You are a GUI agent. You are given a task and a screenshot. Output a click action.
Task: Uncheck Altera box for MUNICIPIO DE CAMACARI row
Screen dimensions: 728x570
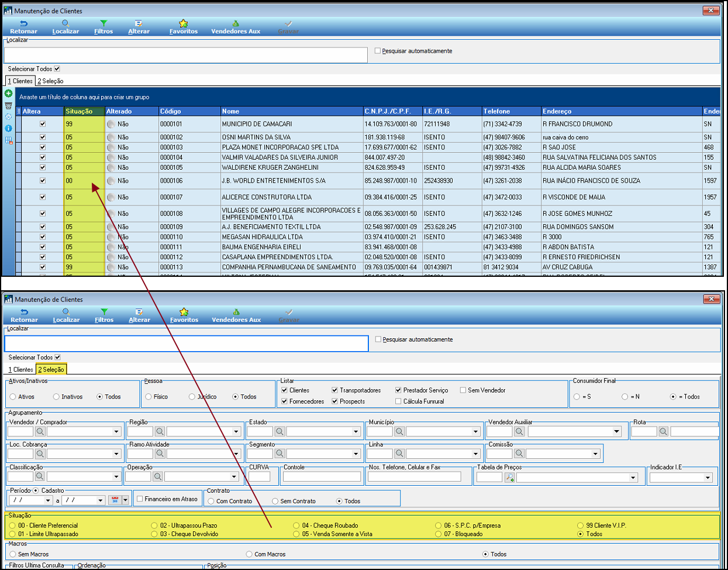click(x=42, y=124)
